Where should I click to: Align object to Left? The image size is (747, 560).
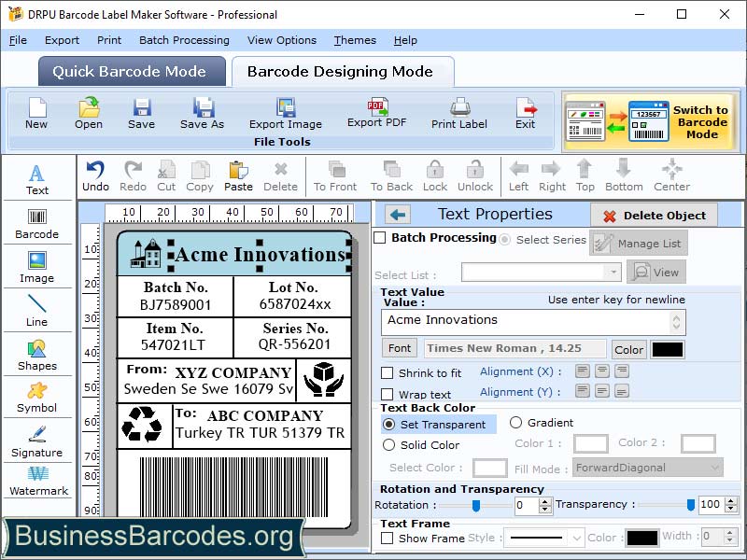pyautogui.click(x=518, y=176)
